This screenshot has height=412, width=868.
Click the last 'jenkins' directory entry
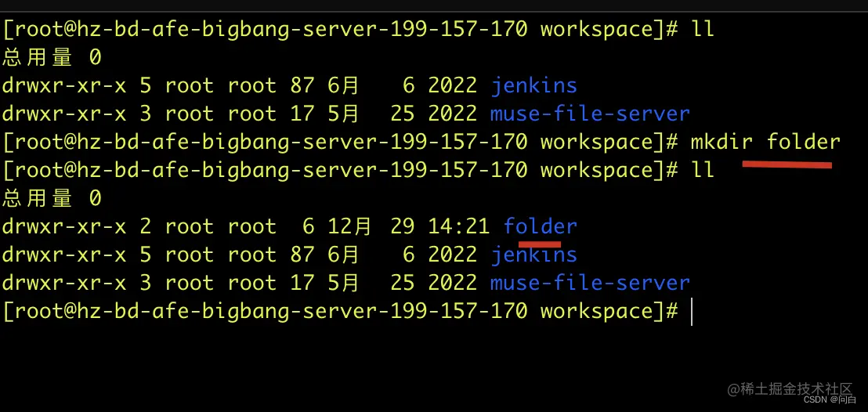pos(534,255)
